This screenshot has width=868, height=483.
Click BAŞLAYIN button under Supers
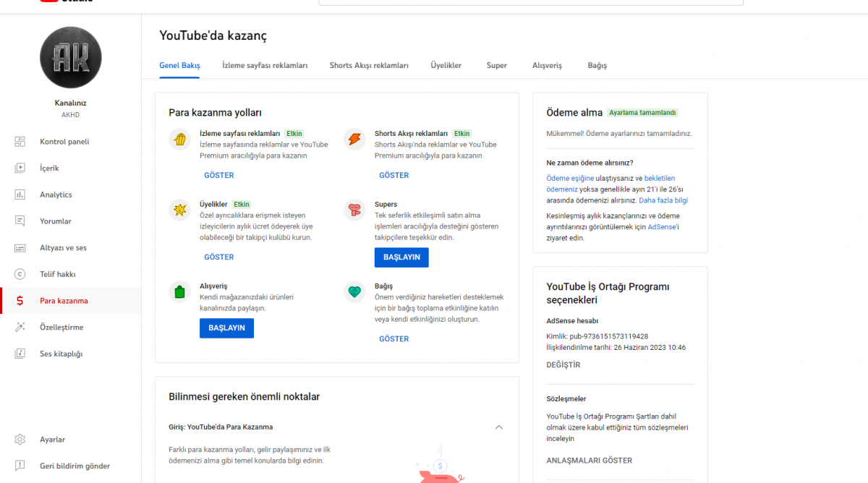click(401, 257)
